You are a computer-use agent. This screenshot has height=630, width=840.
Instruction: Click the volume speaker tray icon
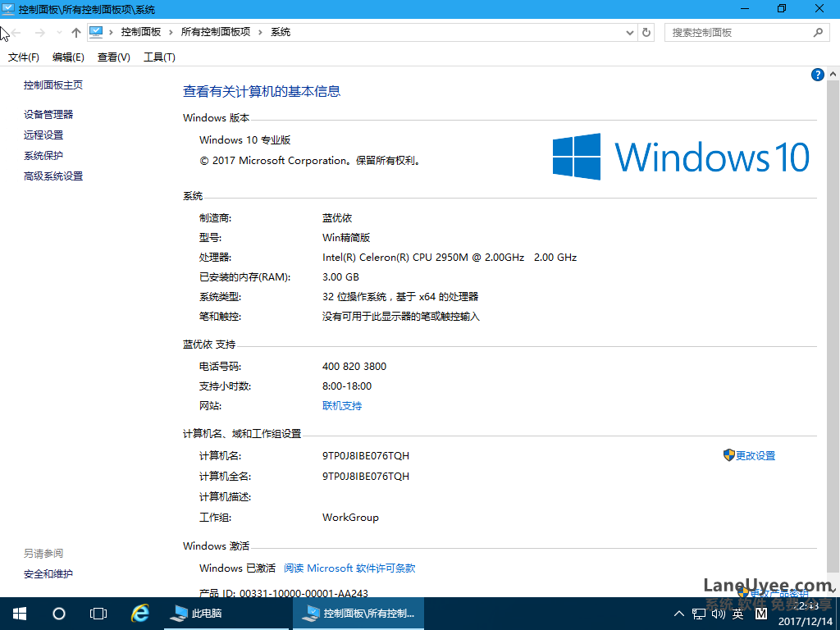coord(719,614)
